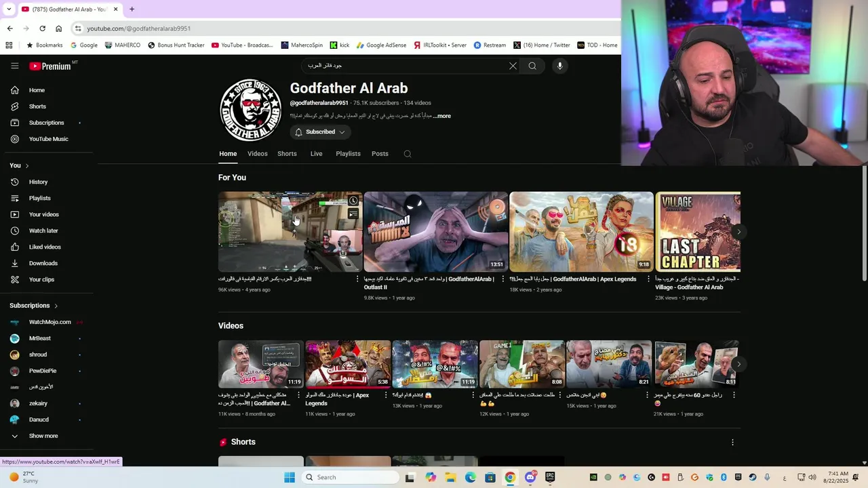Search within channel using the magnifier icon

point(408,154)
